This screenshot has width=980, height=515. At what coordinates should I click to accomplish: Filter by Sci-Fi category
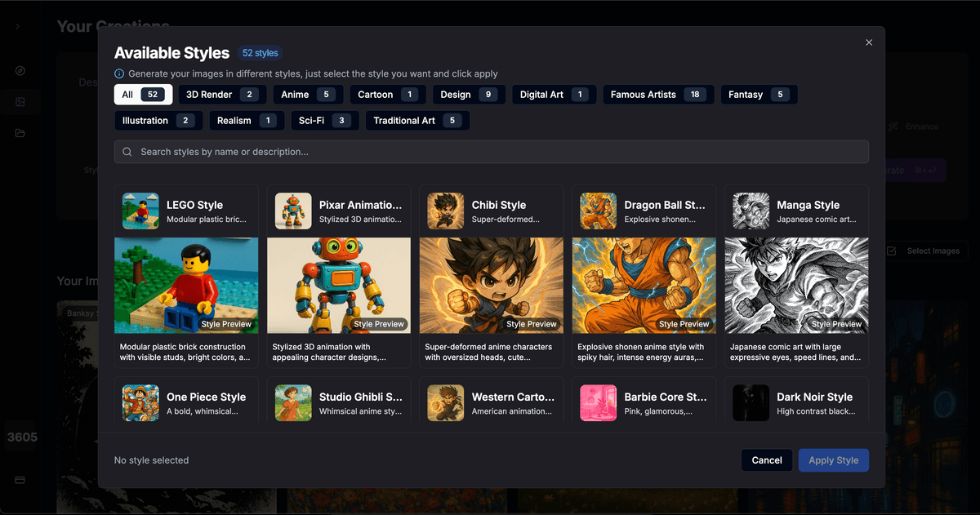pos(325,121)
